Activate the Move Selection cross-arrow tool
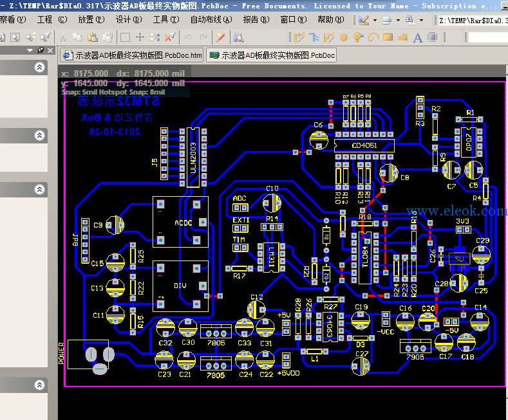Screen dimensions: 508x420 coord(140,37)
